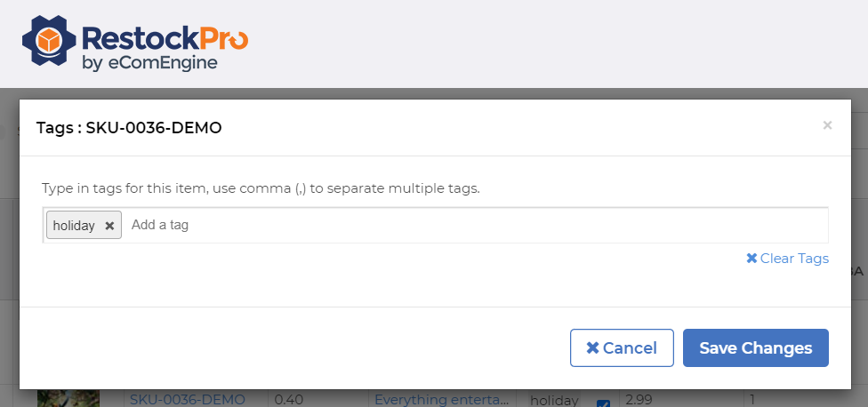
Task: Click the holiday cell in the table row
Action: pos(554,401)
